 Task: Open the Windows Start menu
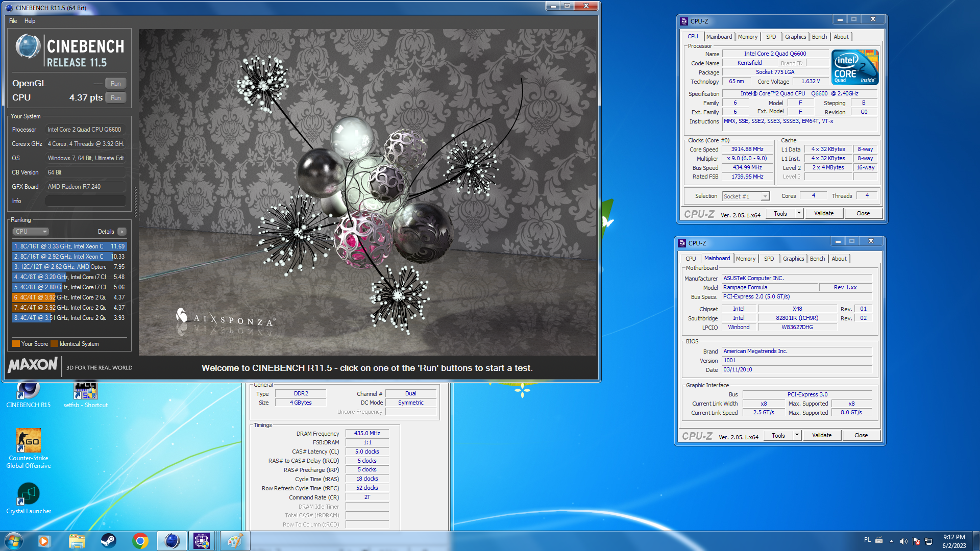point(14,541)
